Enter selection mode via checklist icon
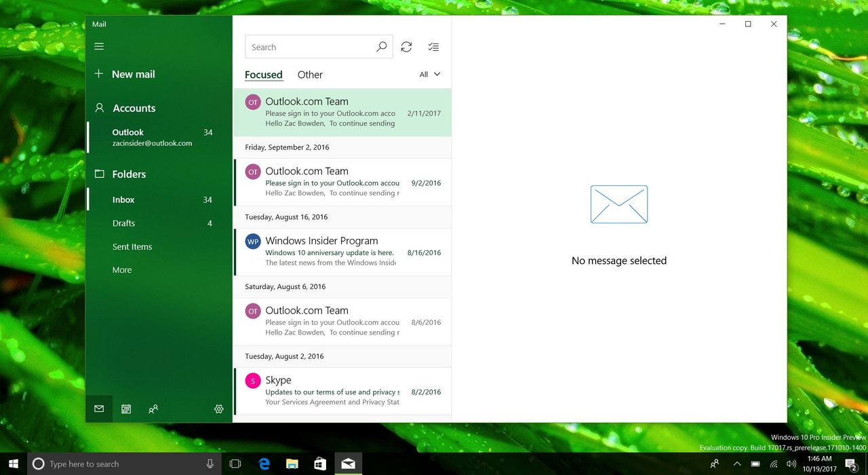The height and width of the screenshot is (475, 868). click(433, 47)
